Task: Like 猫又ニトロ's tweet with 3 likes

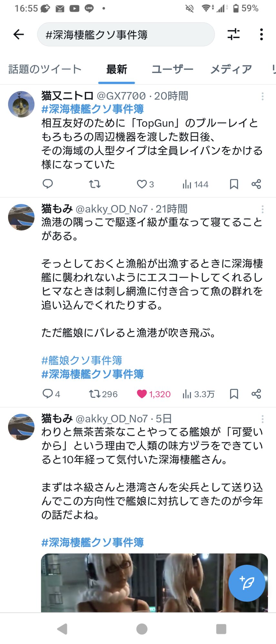Action: (x=142, y=184)
